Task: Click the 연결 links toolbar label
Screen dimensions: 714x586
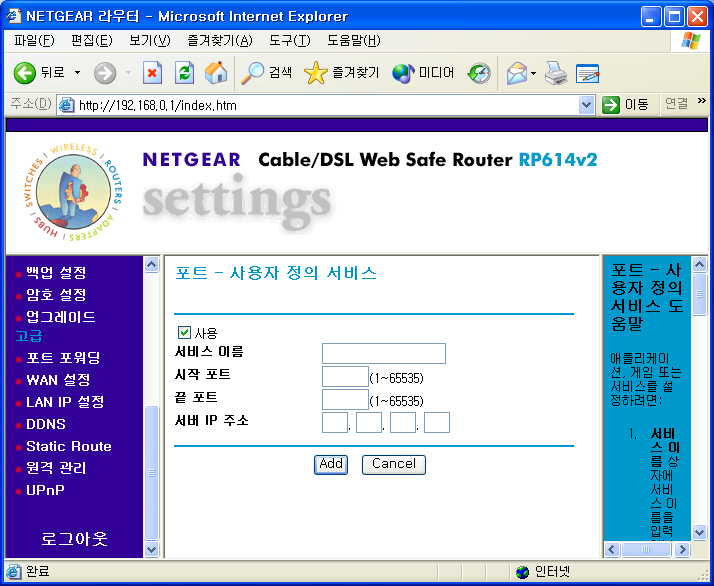Action: click(x=676, y=104)
